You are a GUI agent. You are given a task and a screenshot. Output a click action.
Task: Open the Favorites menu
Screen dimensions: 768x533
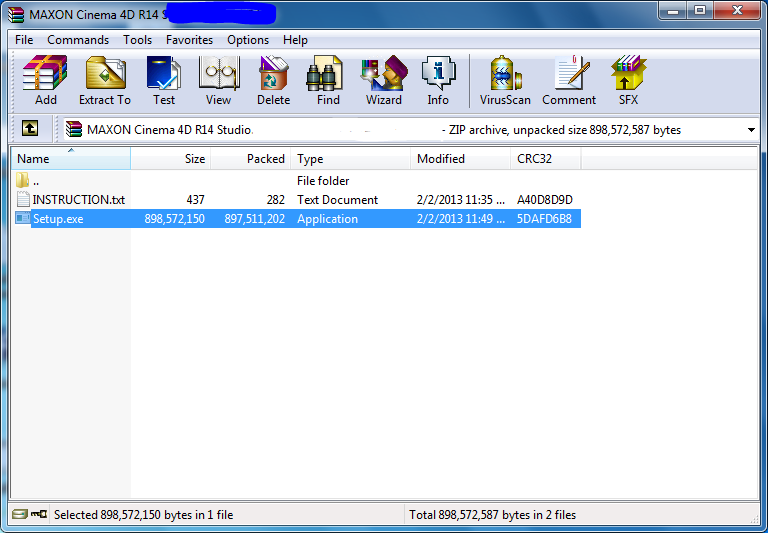(x=189, y=40)
